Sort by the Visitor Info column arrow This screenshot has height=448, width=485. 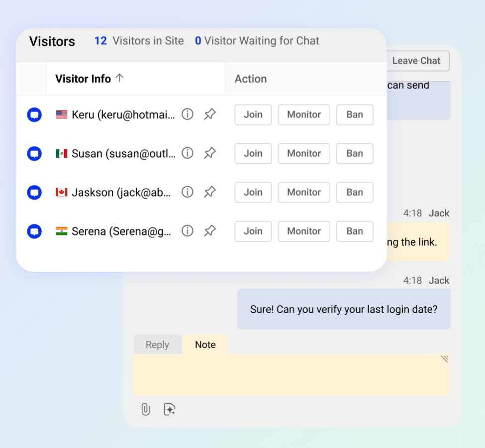tap(119, 78)
